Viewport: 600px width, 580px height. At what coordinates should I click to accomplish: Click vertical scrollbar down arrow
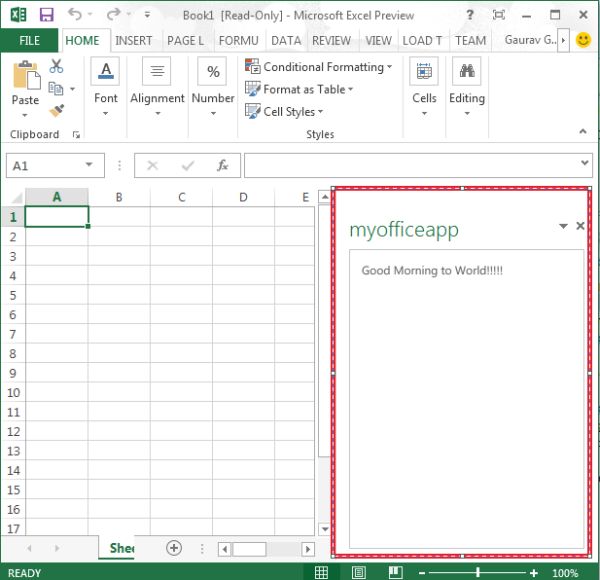[x=324, y=529]
